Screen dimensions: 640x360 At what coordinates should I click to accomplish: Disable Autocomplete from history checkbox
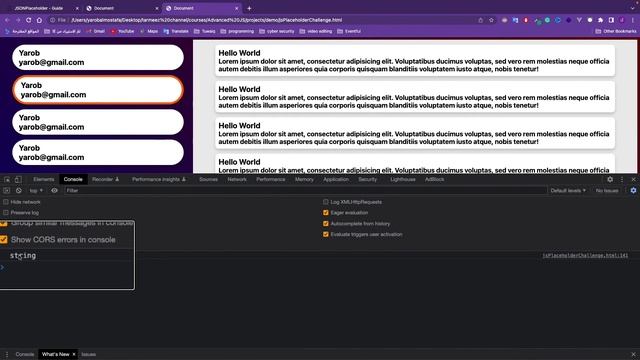coord(326,224)
